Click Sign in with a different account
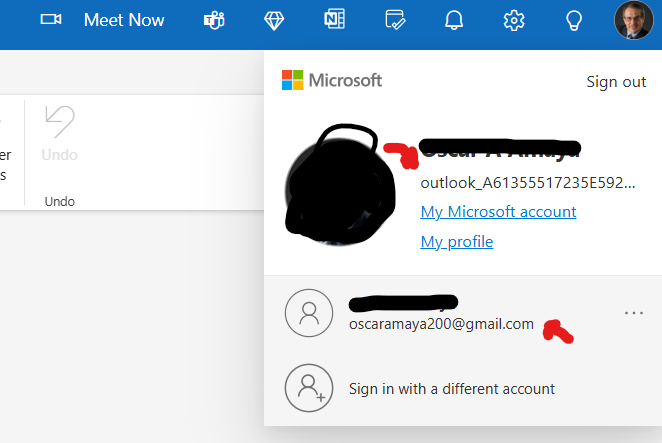 452,389
